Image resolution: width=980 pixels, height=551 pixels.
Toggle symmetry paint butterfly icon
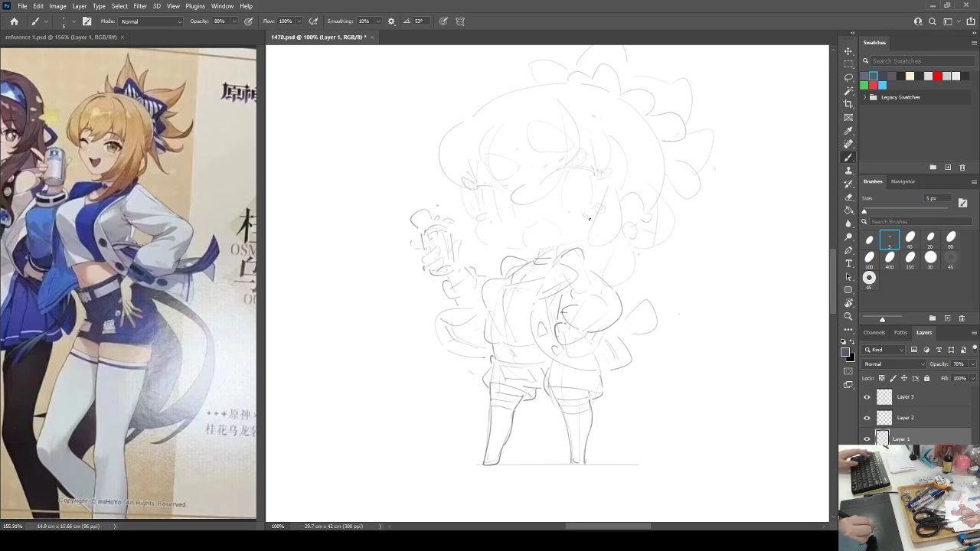(x=460, y=21)
